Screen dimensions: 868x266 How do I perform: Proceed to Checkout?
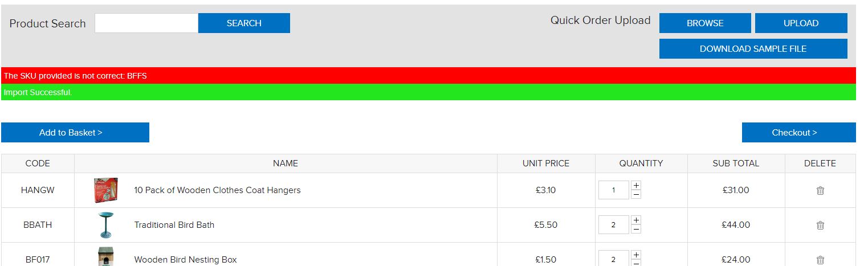click(798, 133)
